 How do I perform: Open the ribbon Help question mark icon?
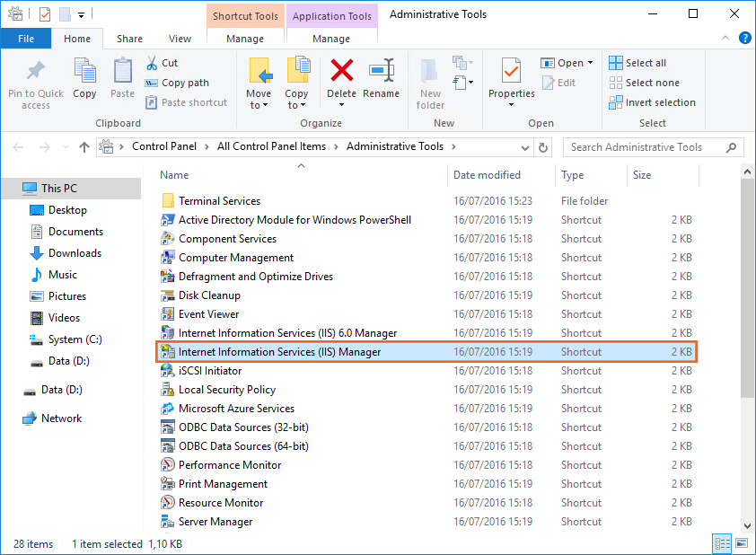point(744,38)
